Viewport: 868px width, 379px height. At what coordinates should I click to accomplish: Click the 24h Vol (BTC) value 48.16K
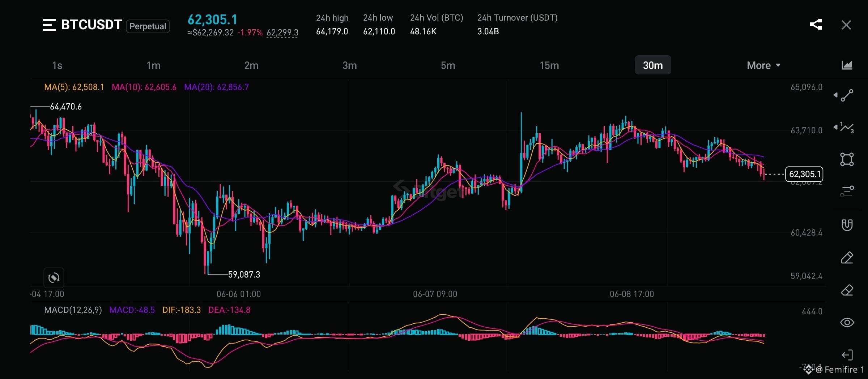[x=423, y=31]
